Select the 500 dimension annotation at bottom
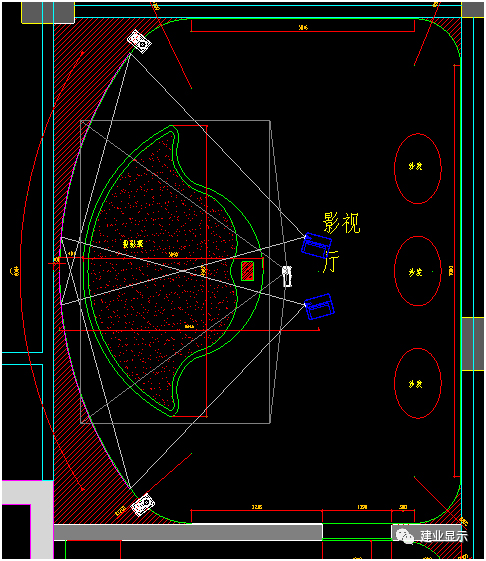The height and width of the screenshot is (561, 486). click(403, 507)
